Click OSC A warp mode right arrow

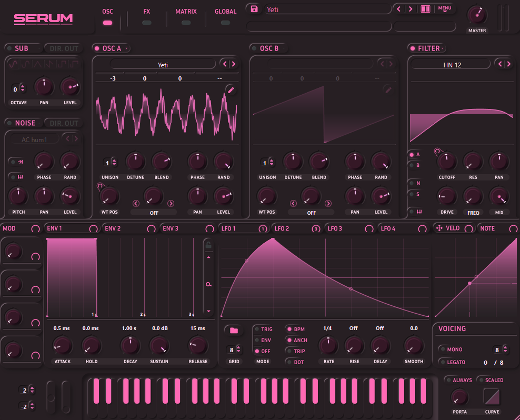point(171,203)
